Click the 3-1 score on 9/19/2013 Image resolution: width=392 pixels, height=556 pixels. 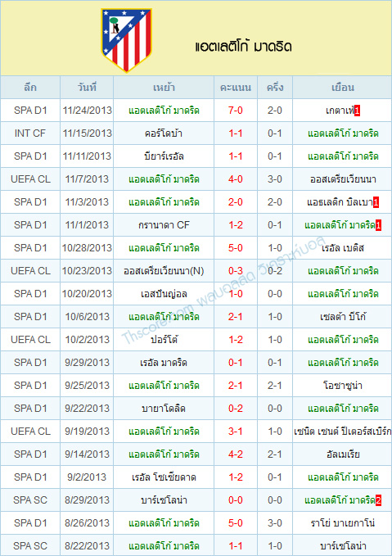pos(236,432)
